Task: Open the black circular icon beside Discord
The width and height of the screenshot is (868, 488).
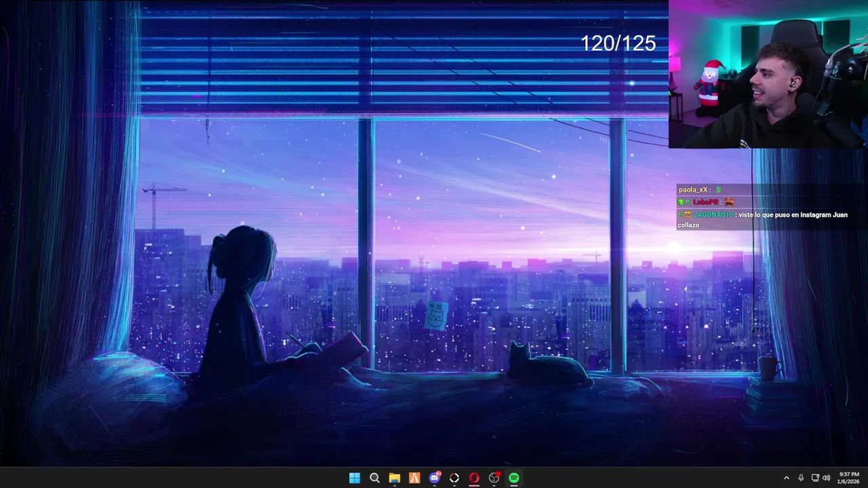Action: (454, 478)
